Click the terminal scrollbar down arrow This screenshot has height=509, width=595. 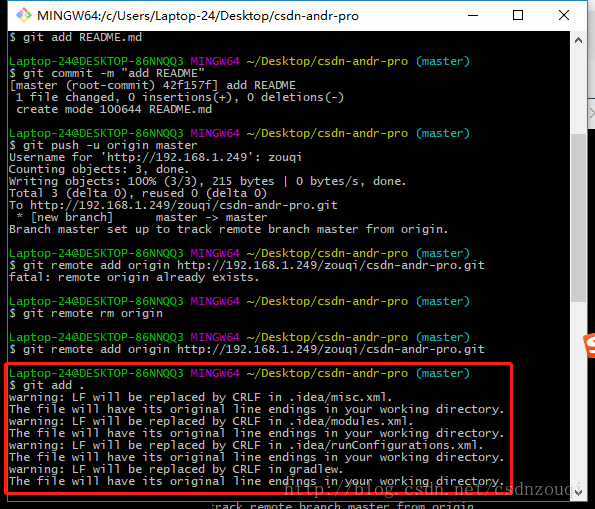578,492
